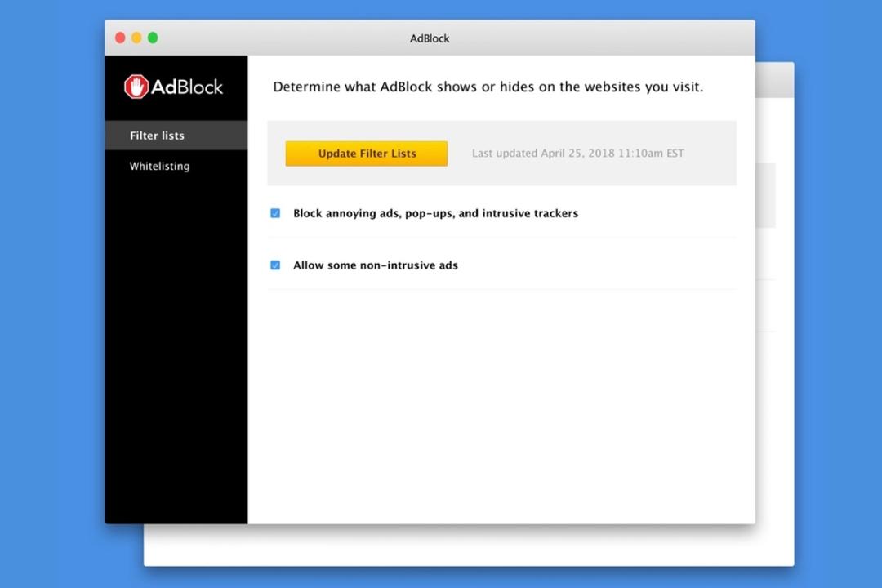Click the AdBlock title in the title bar

[x=430, y=38]
